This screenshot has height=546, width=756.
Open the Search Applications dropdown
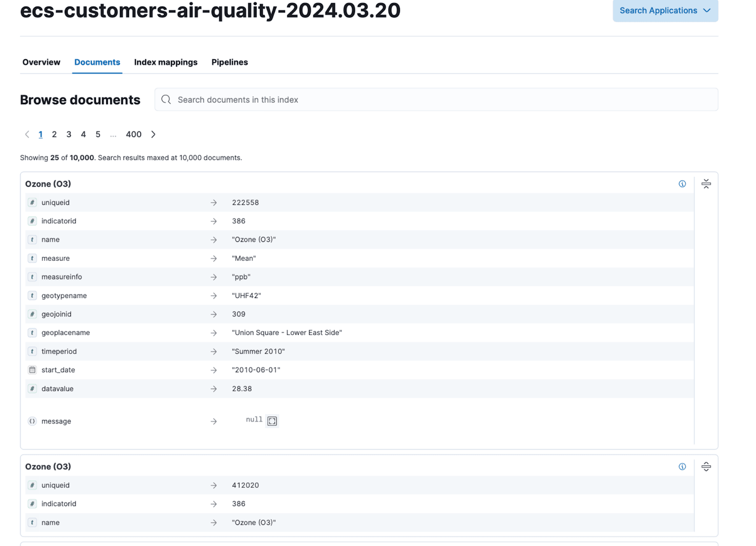(x=665, y=10)
